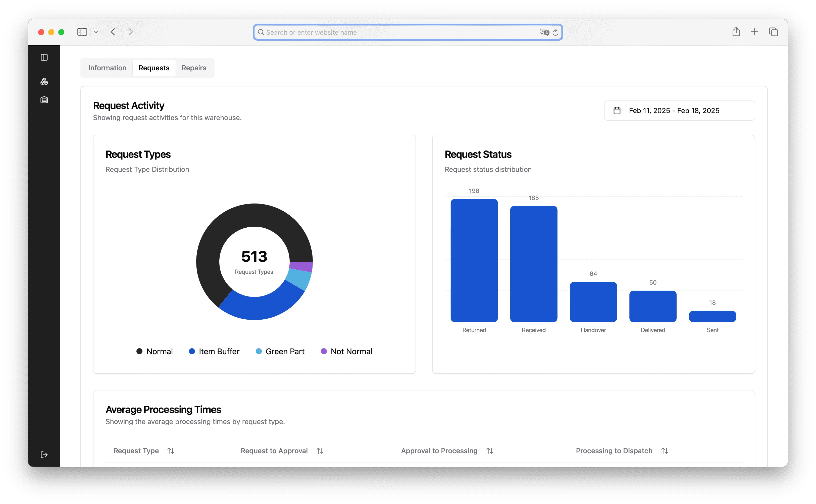Open the Feb 11 - Feb 18 date picker
The width and height of the screenshot is (816, 504).
click(x=674, y=110)
